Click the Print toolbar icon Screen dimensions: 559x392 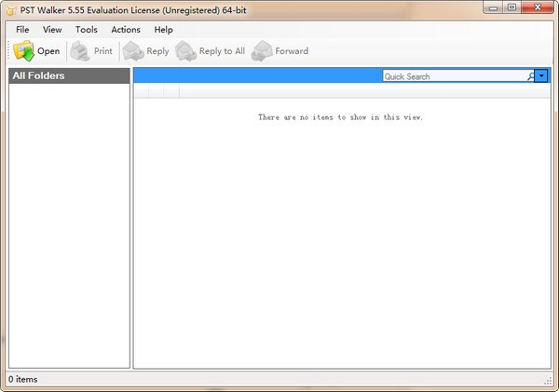(81, 51)
